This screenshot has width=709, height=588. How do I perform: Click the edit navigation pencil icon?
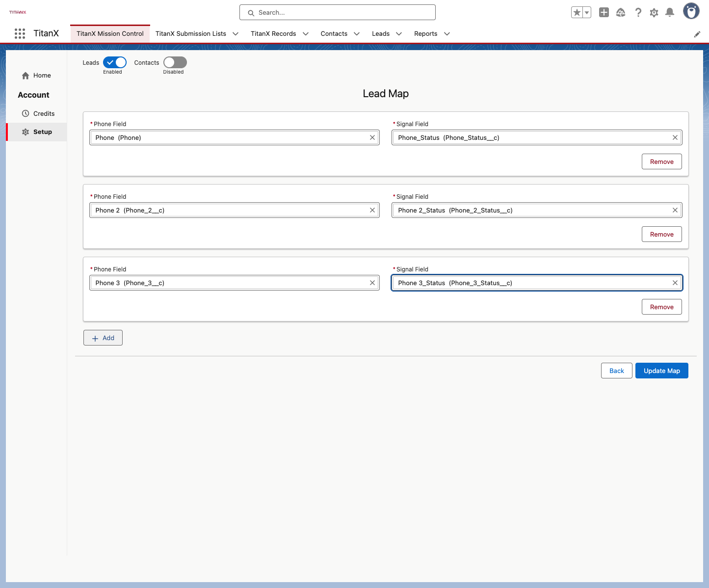pyautogui.click(x=697, y=34)
